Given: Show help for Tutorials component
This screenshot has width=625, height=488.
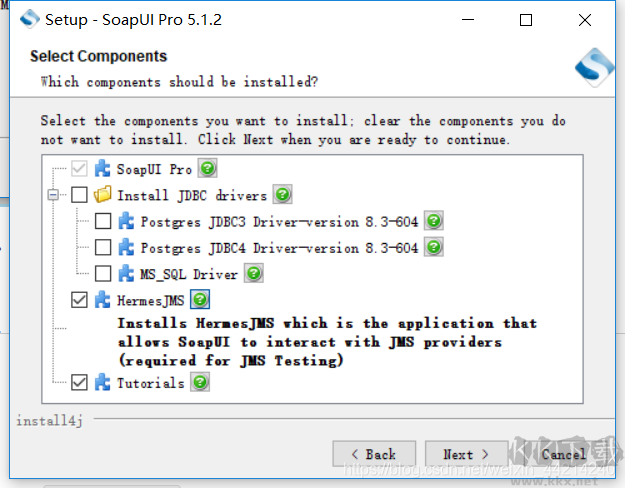Looking at the screenshot, I should tap(200, 382).
